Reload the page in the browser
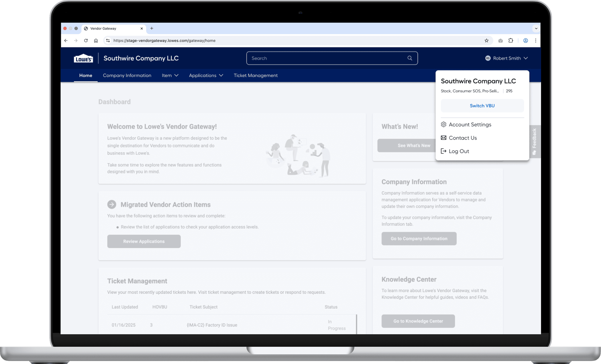The image size is (601, 364). click(86, 40)
